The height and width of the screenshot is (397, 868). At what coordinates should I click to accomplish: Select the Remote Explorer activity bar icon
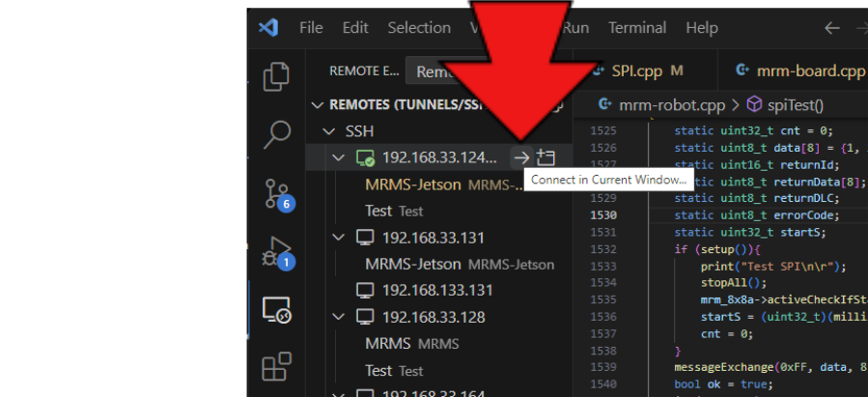(277, 311)
